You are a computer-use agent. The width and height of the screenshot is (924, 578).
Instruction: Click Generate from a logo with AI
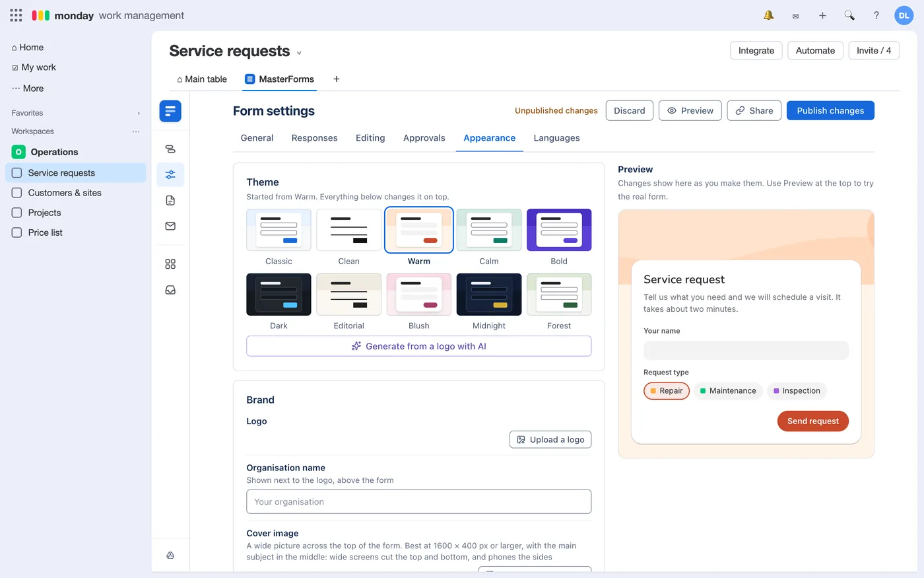(x=418, y=346)
